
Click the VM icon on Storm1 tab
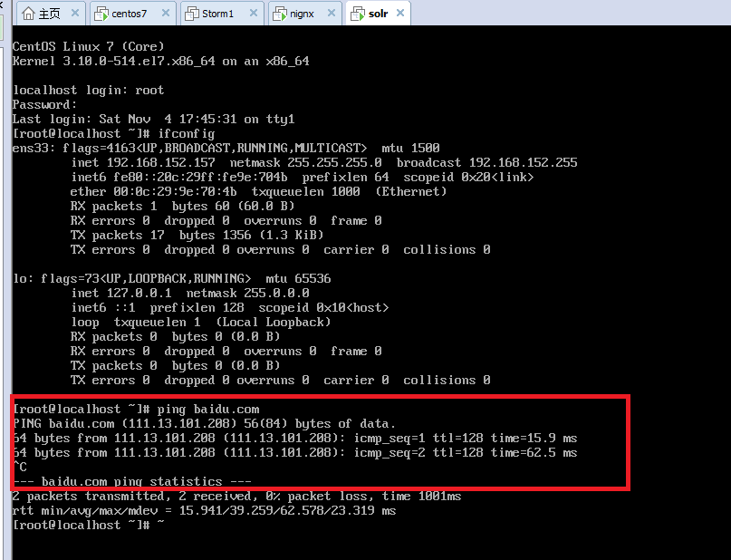point(192,14)
